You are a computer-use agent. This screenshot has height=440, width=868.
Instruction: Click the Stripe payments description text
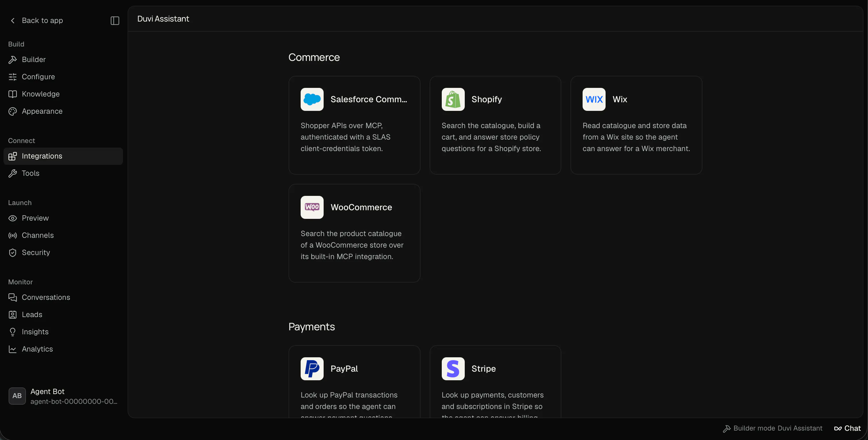click(492, 404)
